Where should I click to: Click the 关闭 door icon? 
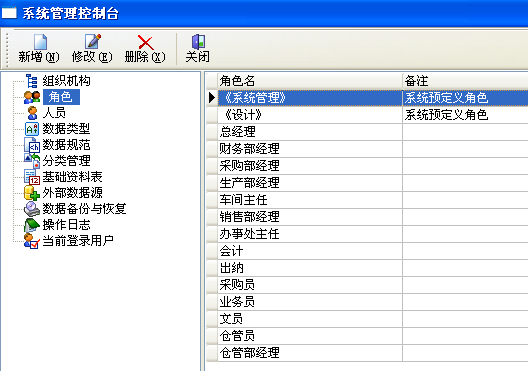click(198, 41)
